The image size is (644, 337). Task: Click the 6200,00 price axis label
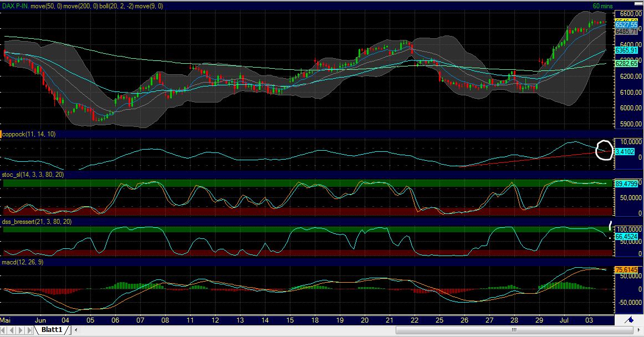tap(631, 76)
